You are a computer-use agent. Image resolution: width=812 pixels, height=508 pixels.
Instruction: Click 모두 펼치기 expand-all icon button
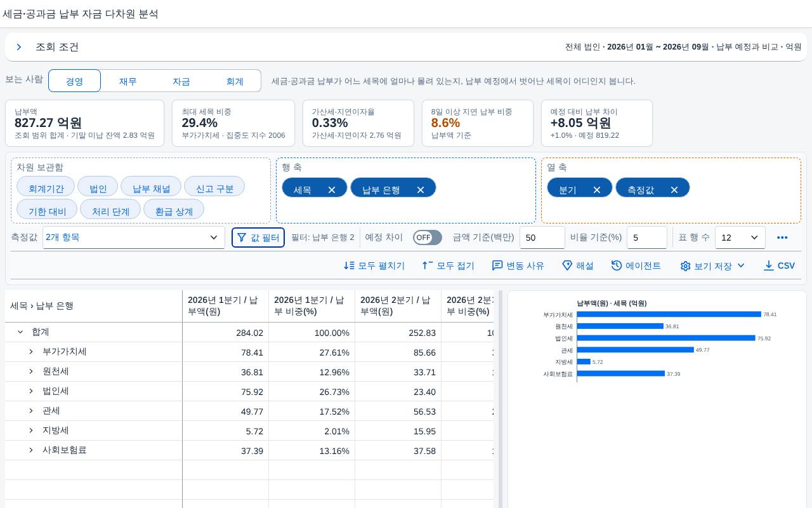[374, 265]
